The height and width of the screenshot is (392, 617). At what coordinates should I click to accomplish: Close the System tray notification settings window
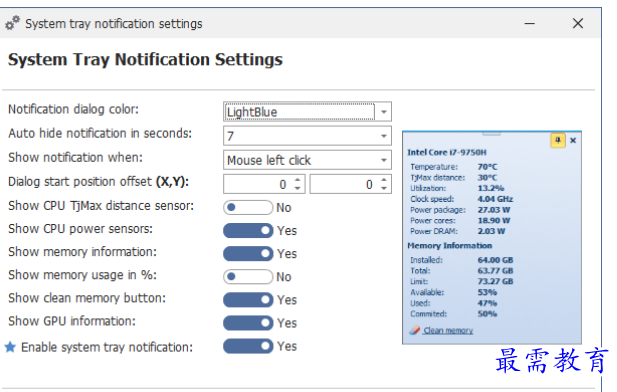point(578,24)
